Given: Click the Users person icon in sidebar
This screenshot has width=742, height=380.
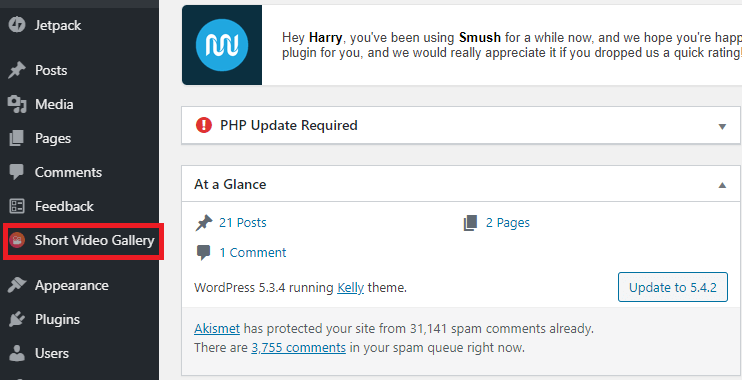Looking at the screenshot, I should 17,353.
